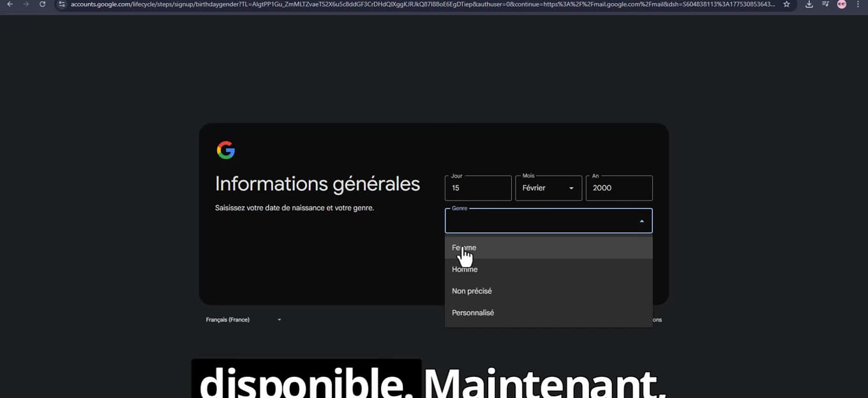The height and width of the screenshot is (398, 868).
Task: Open the Français (France) language selector
Action: pos(243,319)
